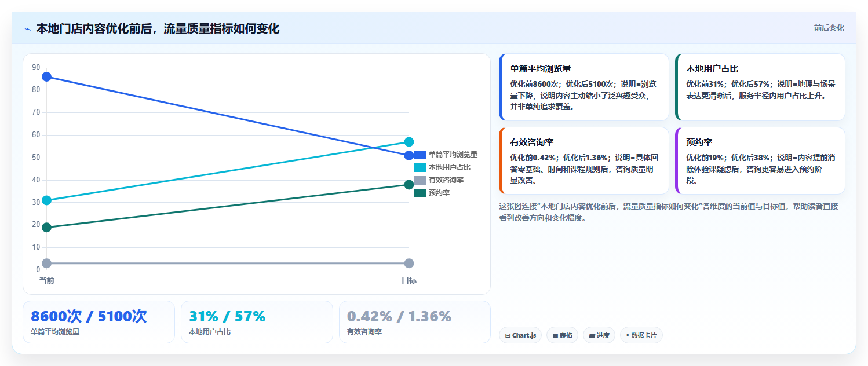The width and height of the screenshot is (868, 366).
Task: Click the 8600次 / 5100次 stat value
Action: coord(89,317)
